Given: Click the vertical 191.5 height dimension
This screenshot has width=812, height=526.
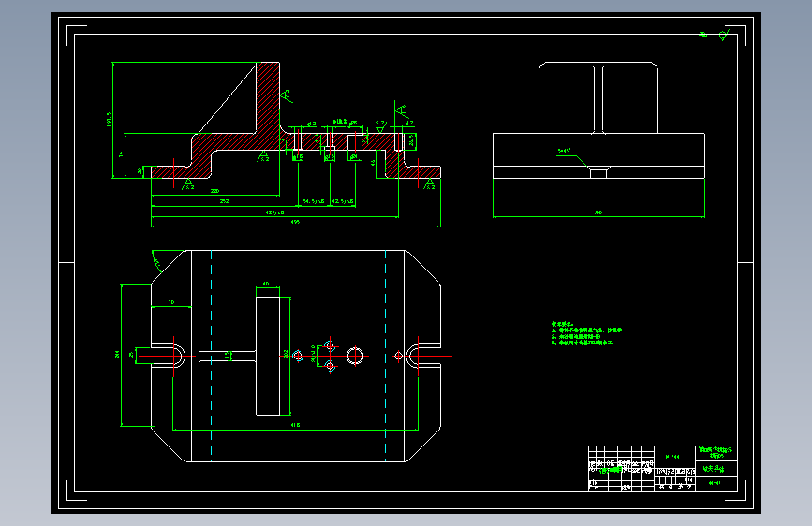Looking at the screenshot, I should (109, 120).
